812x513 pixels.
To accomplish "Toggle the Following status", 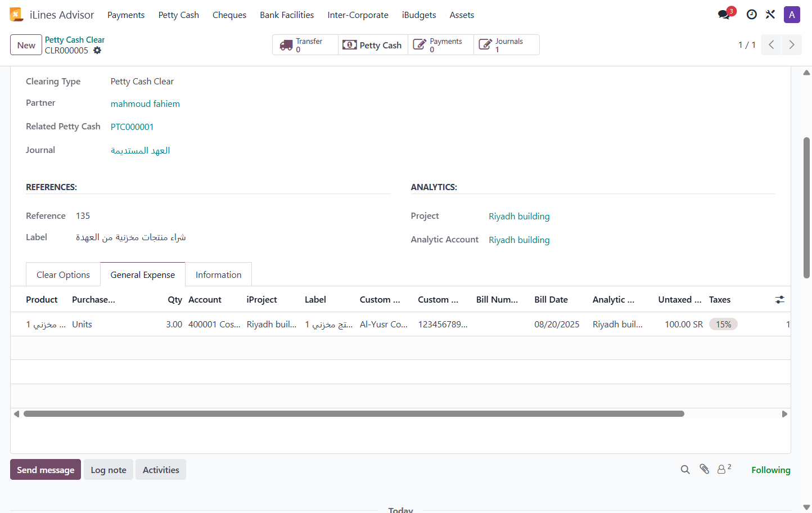I will [x=770, y=470].
